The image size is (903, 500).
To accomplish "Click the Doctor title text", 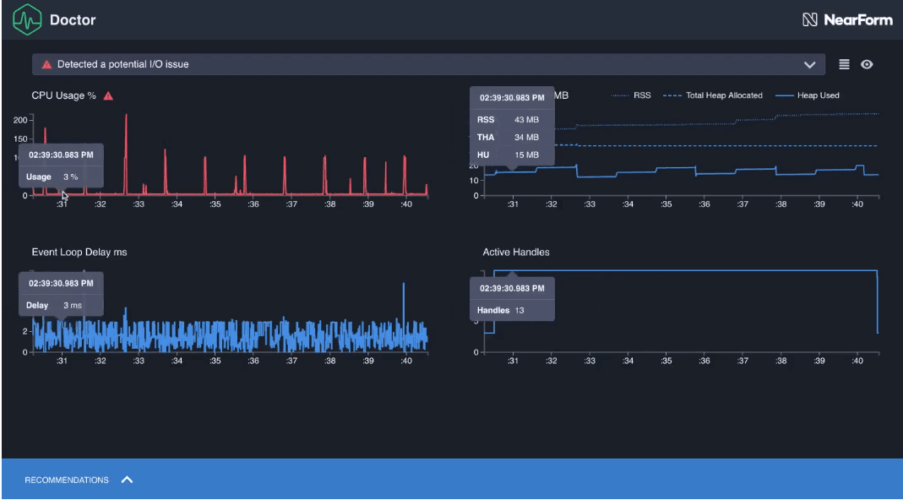I will [73, 20].
